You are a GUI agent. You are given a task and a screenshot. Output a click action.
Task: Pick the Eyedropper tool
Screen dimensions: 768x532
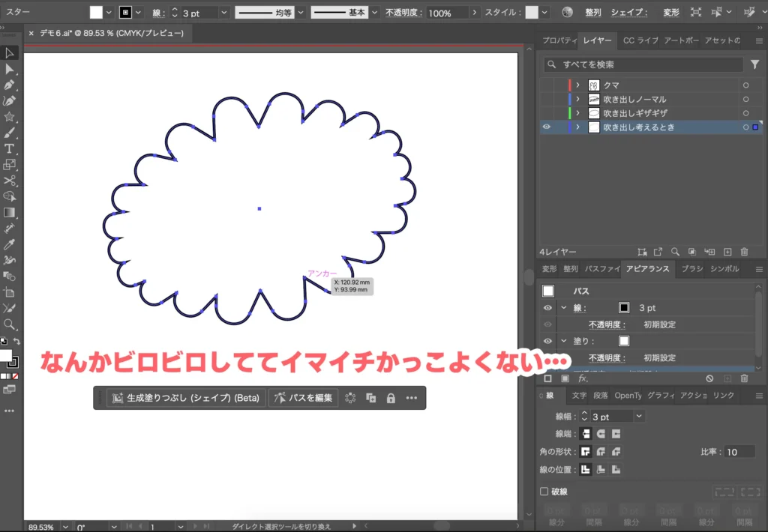(x=10, y=244)
